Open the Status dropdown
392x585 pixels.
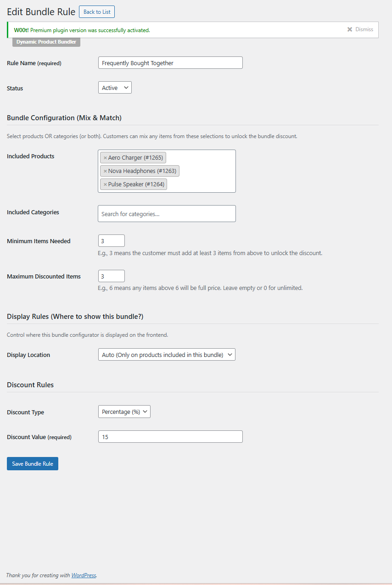coord(115,88)
